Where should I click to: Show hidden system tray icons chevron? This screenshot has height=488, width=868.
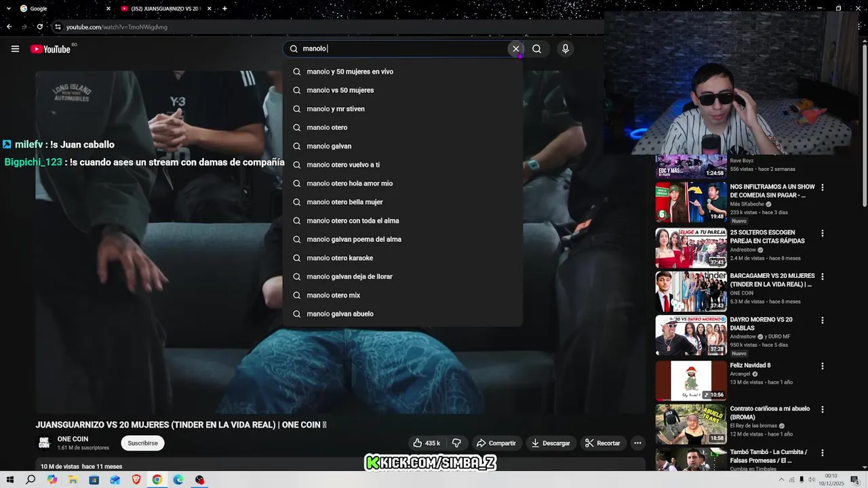click(x=781, y=479)
